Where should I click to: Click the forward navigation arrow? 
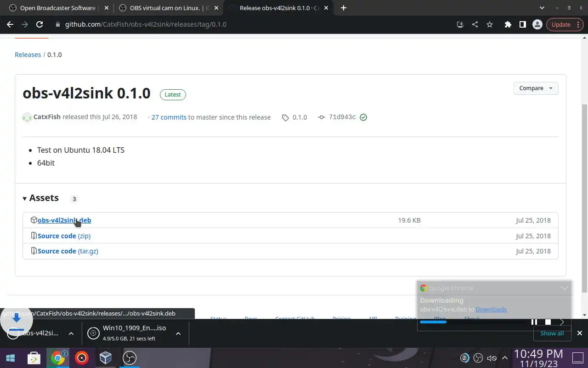pos(25,24)
